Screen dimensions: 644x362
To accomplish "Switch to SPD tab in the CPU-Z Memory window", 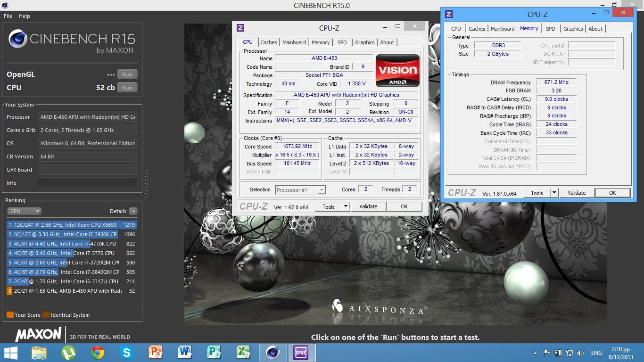I will coord(551,29).
